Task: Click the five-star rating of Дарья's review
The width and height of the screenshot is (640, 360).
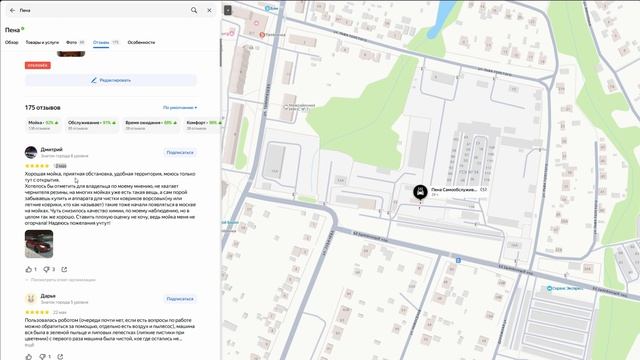Action: (37, 313)
